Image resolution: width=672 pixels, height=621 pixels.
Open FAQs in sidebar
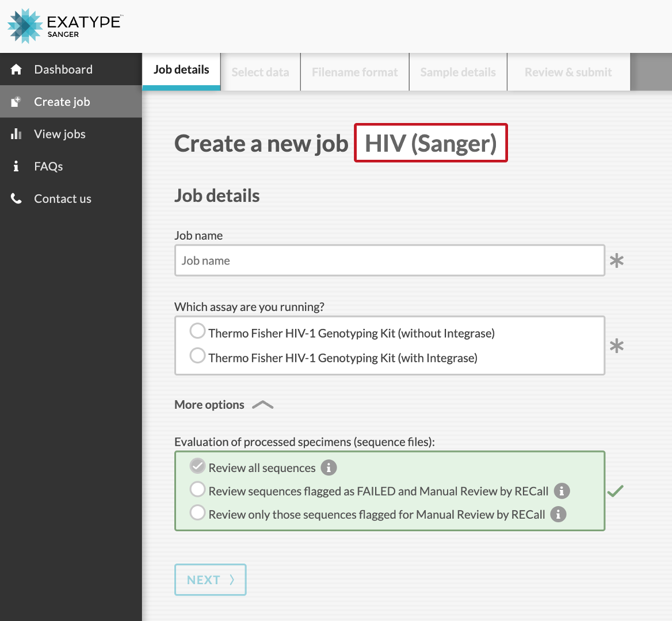click(71, 166)
